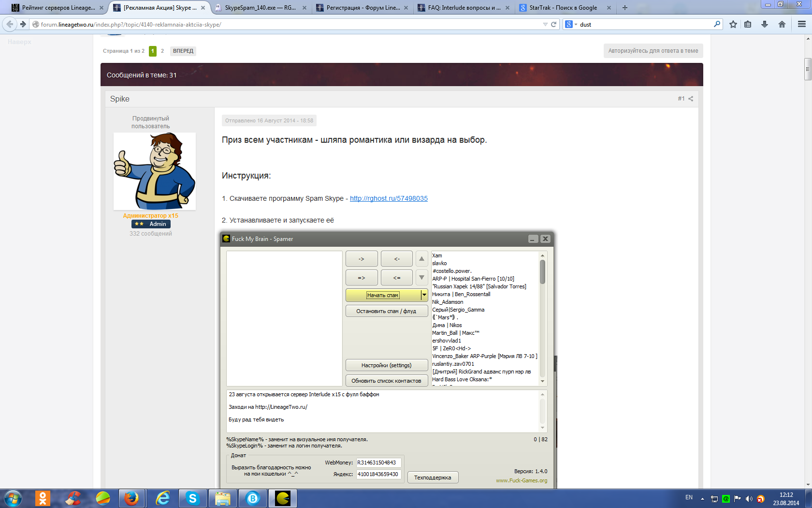812x508 pixels.
Task: Open the Pac-Man spammer taskbar icon
Action: (283, 498)
